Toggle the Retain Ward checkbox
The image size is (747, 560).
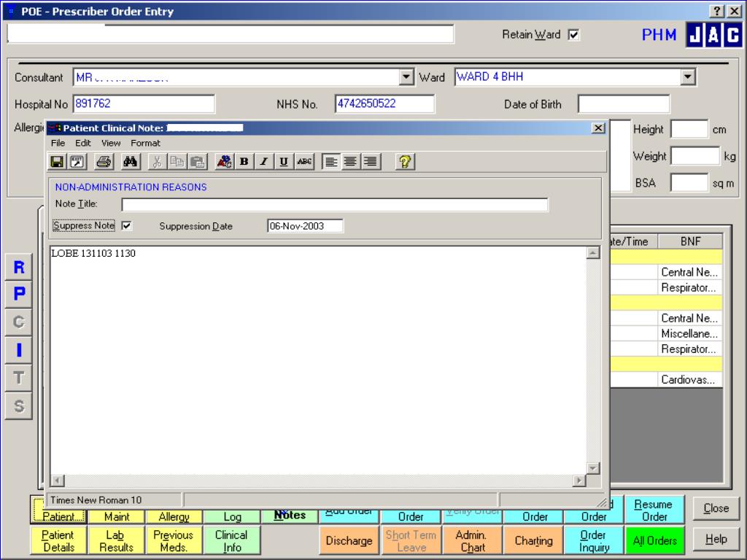[573, 35]
